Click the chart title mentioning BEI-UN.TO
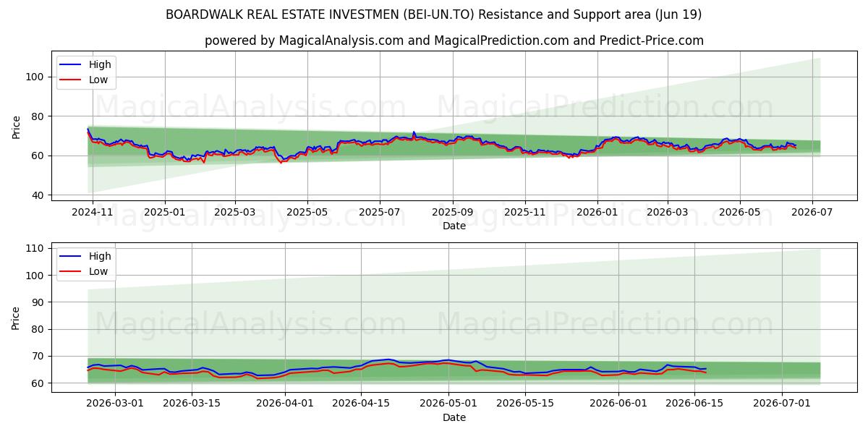Viewport: 868px width, 434px height. pos(433,14)
